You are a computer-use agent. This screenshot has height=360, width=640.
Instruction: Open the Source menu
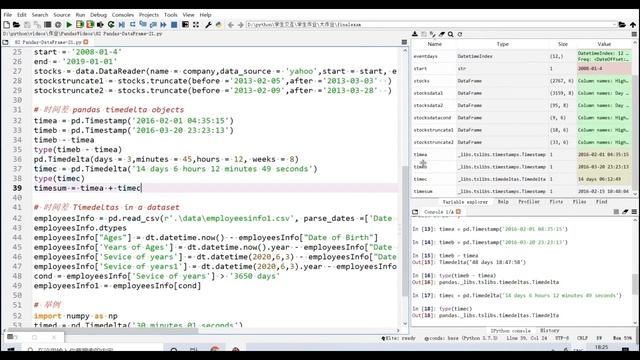[x=62, y=15]
